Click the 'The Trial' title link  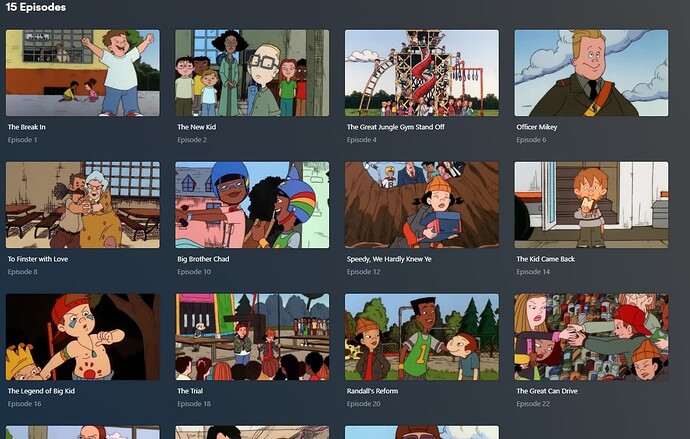(190, 391)
